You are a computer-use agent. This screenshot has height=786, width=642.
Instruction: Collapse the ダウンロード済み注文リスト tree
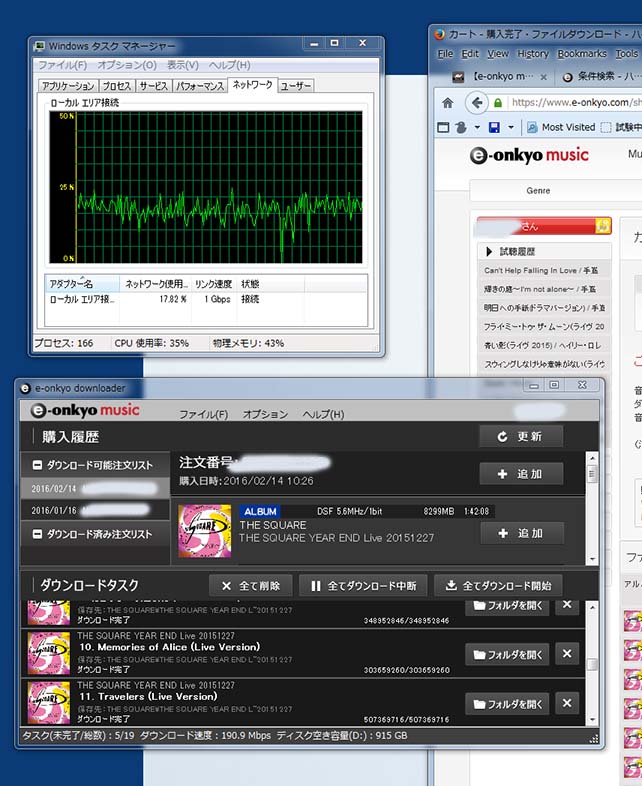(37, 534)
